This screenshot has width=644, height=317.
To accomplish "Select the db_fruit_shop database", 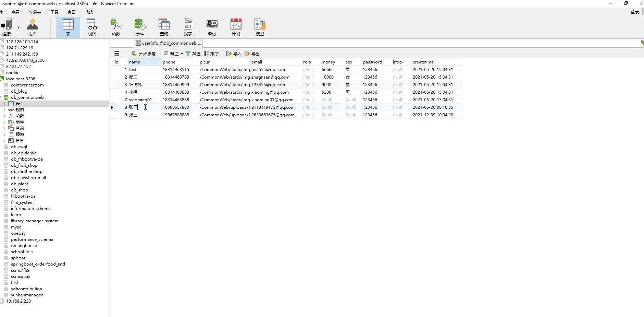I will (x=24, y=165).
